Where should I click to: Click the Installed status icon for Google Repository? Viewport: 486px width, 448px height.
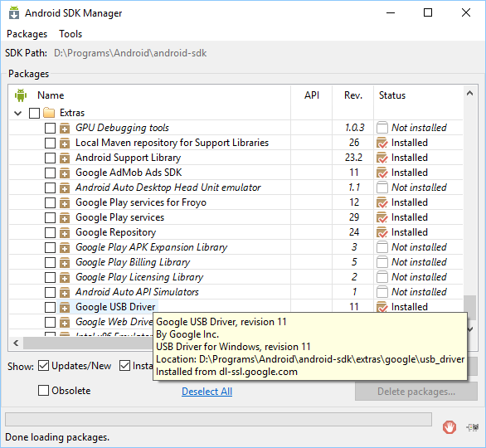pos(382,232)
